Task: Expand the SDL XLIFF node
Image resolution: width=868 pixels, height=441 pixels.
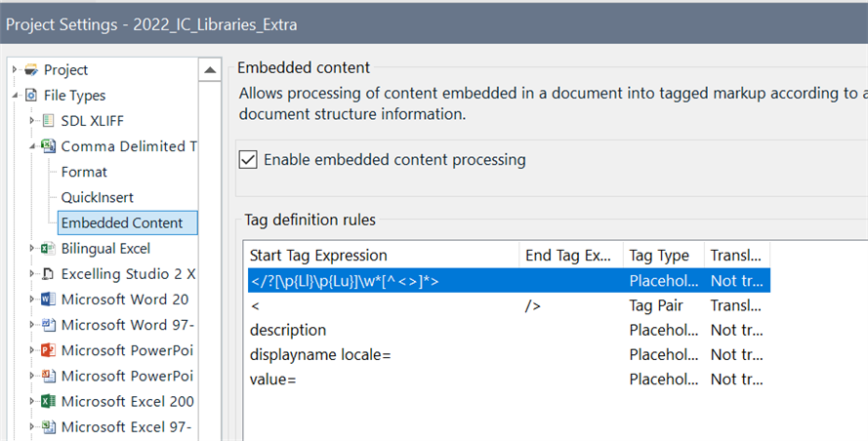Action: [x=32, y=121]
